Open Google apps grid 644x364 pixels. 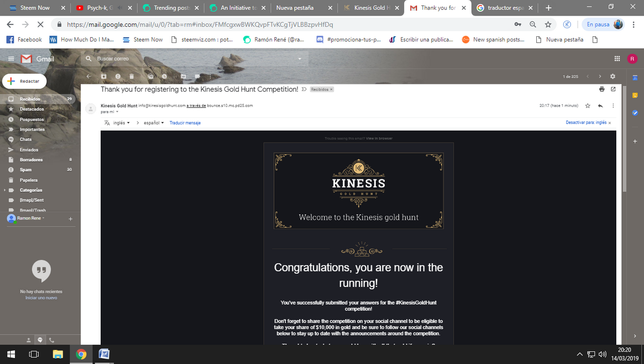(x=617, y=59)
